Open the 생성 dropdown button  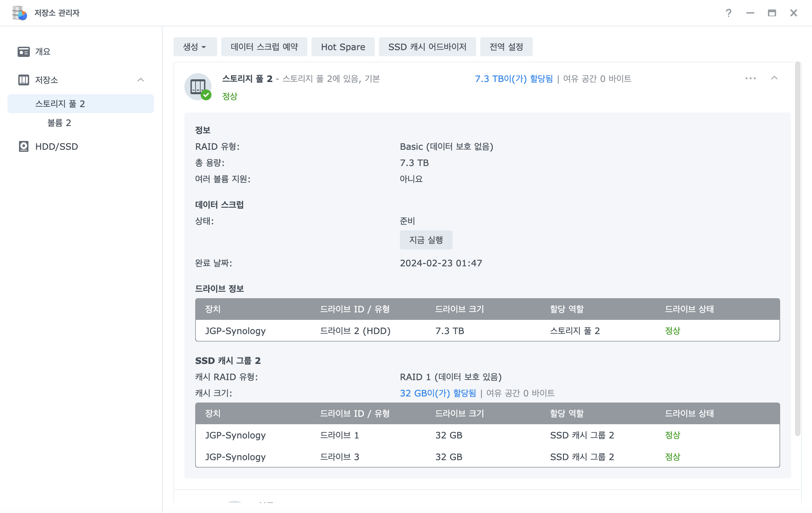(x=195, y=47)
